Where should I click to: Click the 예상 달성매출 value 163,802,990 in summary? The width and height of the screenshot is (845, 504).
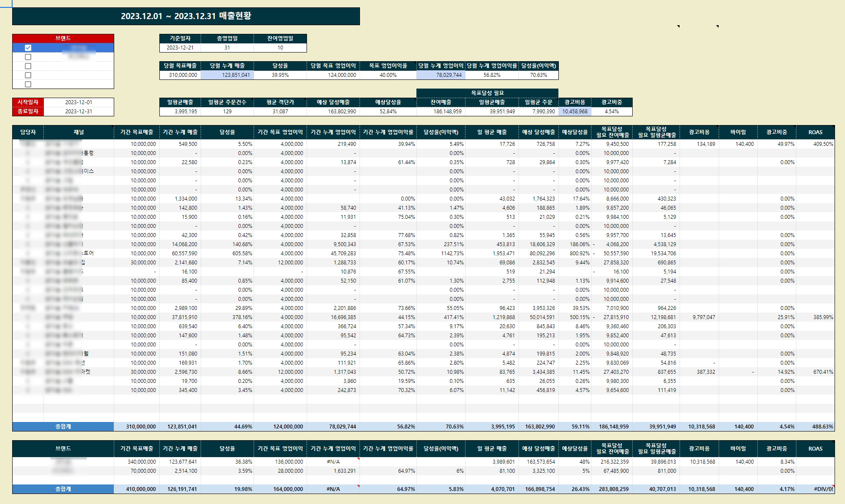333,112
